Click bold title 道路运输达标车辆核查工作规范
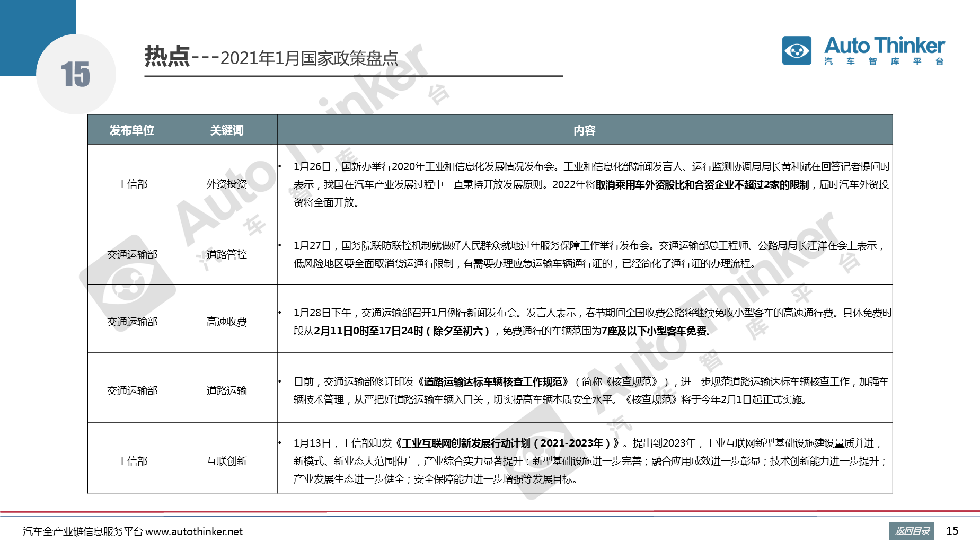 [492, 381]
